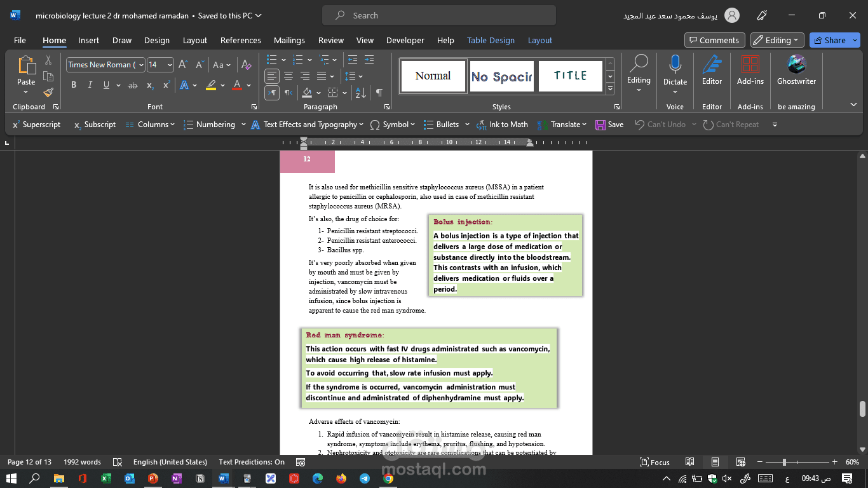Screen dimensions: 868x488
Task: Open the Comments pane button
Action: click(713, 40)
